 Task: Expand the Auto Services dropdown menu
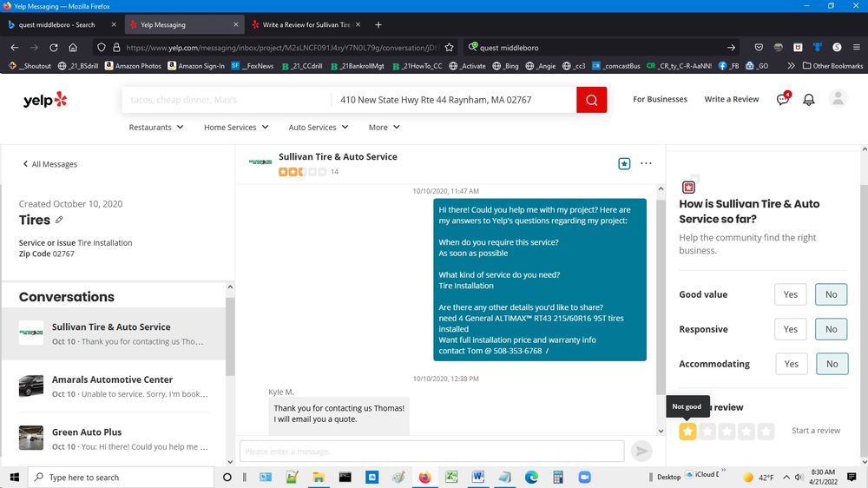pyautogui.click(x=318, y=128)
